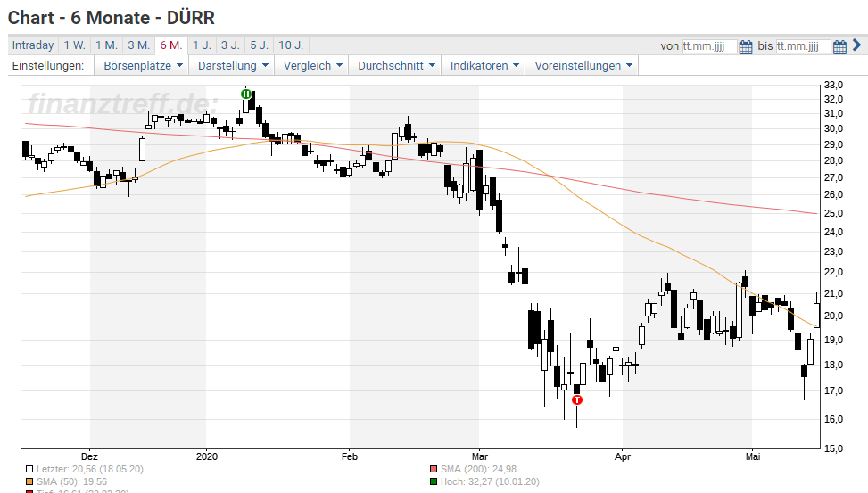Select the 3 M. time range tab
The height and width of the screenshot is (493, 868).
pyautogui.click(x=139, y=45)
